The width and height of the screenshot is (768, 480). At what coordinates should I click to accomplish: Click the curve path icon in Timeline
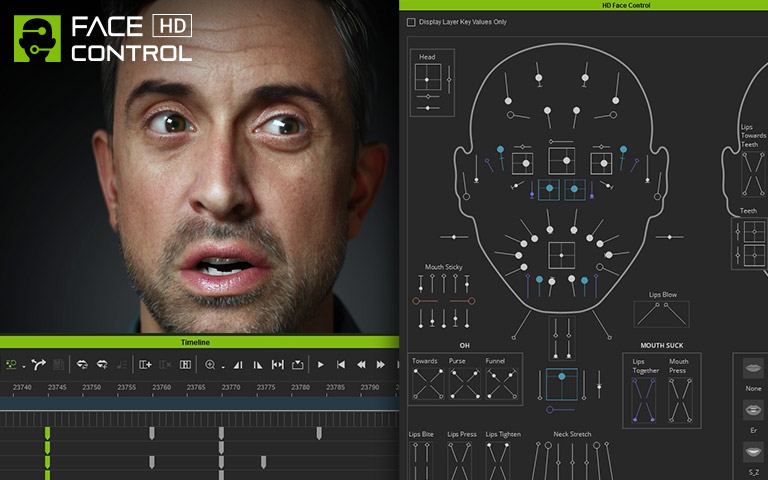(x=39, y=365)
